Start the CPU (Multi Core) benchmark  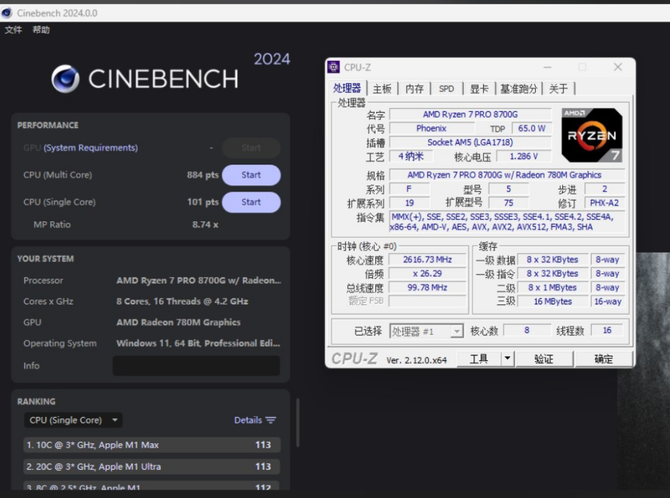[251, 175]
